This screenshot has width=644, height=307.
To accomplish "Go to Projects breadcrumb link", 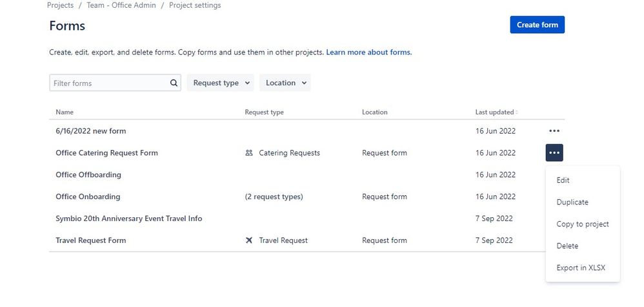I will click(60, 6).
